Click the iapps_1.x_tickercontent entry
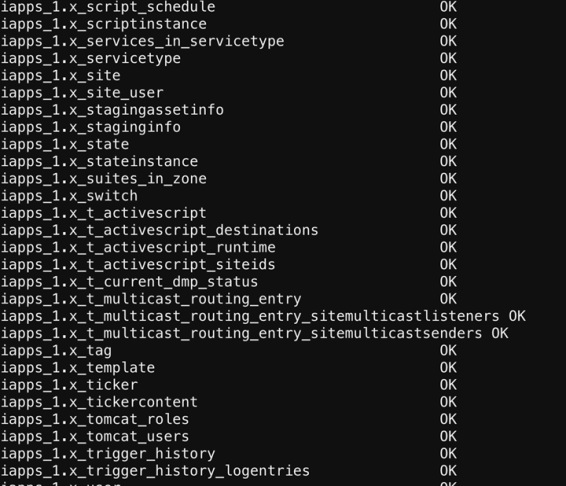566x486 pixels. coord(99,402)
